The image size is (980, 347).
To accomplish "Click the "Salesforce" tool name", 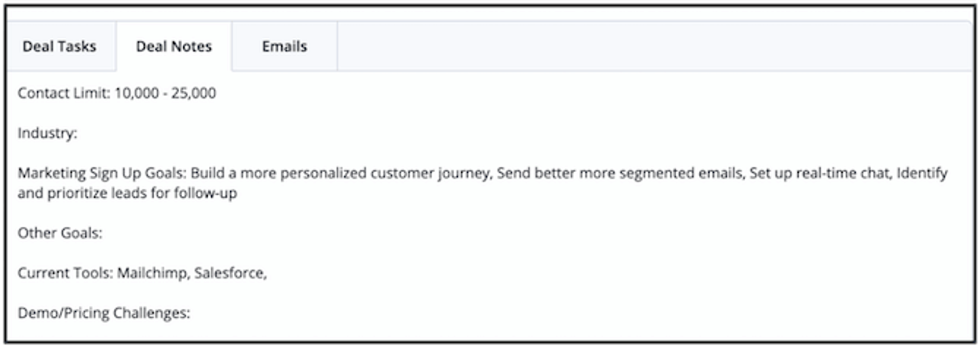I will pyautogui.click(x=229, y=273).
